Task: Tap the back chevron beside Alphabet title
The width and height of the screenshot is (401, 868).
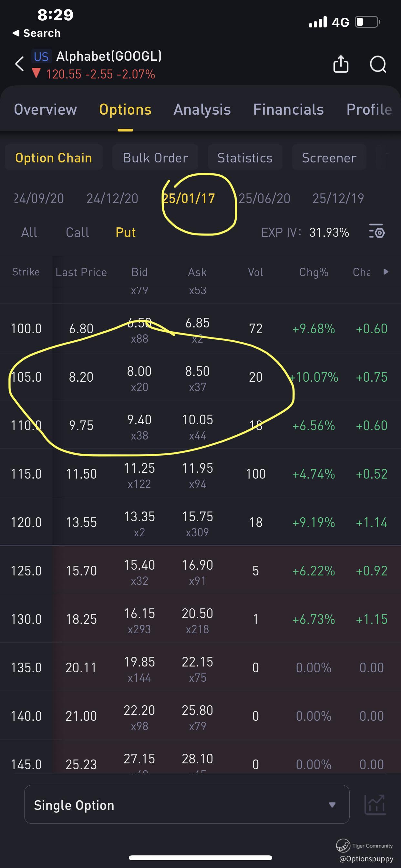Action: point(20,64)
